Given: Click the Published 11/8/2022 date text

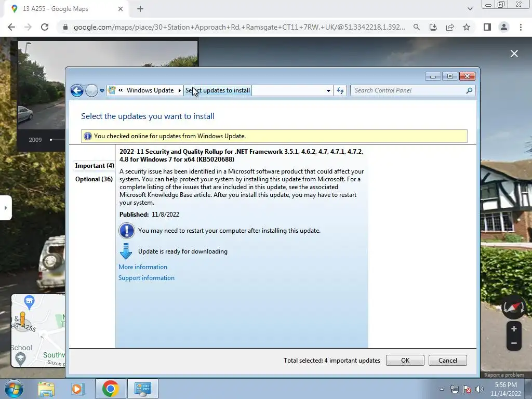Looking at the screenshot, I should 149,215.
